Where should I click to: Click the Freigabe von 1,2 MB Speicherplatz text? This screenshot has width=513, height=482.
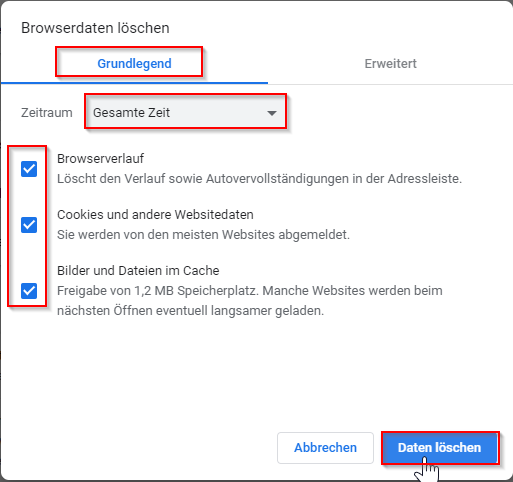tap(158, 291)
